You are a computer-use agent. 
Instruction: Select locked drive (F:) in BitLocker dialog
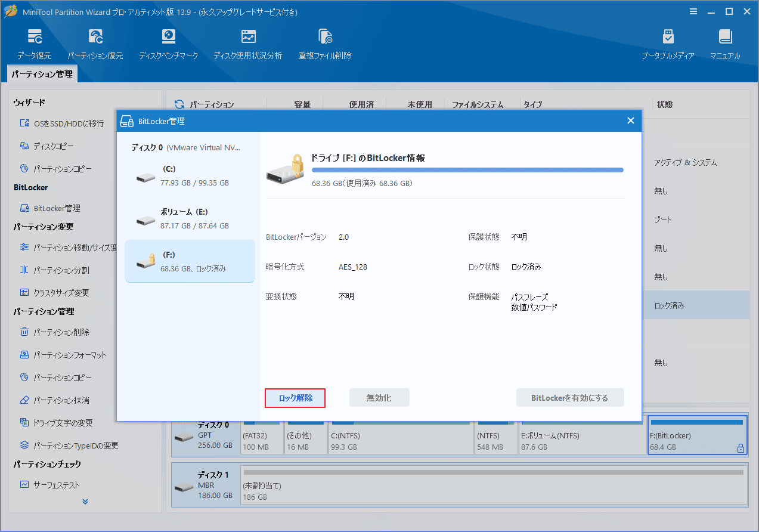[x=190, y=261]
